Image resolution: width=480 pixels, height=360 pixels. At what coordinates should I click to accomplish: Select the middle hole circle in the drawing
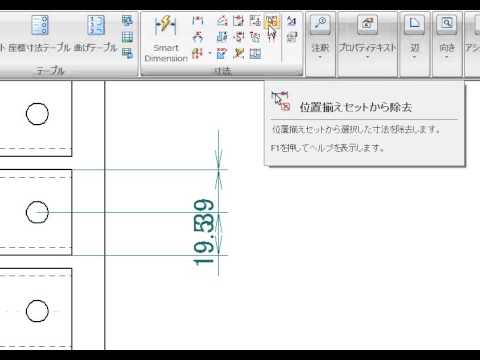click(x=37, y=212)
